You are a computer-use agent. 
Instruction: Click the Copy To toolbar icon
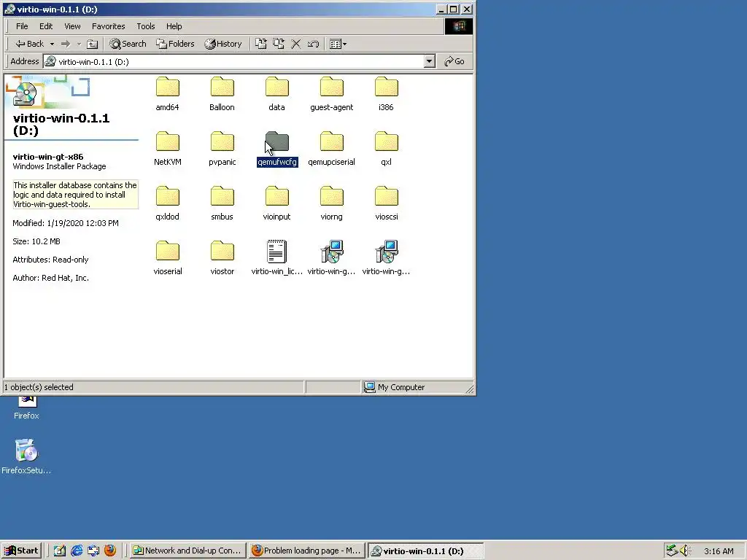point(279,44)
